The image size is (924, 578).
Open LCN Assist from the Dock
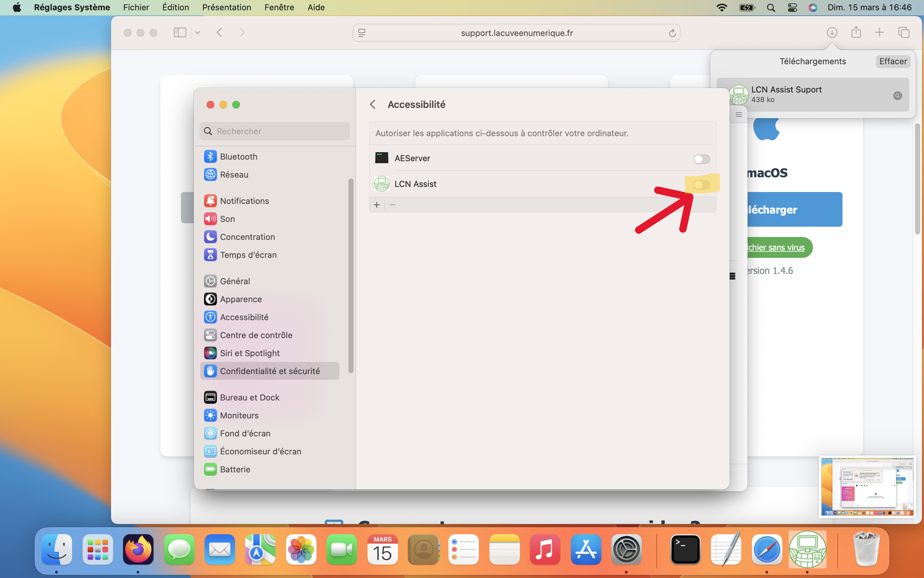[807, 549]
